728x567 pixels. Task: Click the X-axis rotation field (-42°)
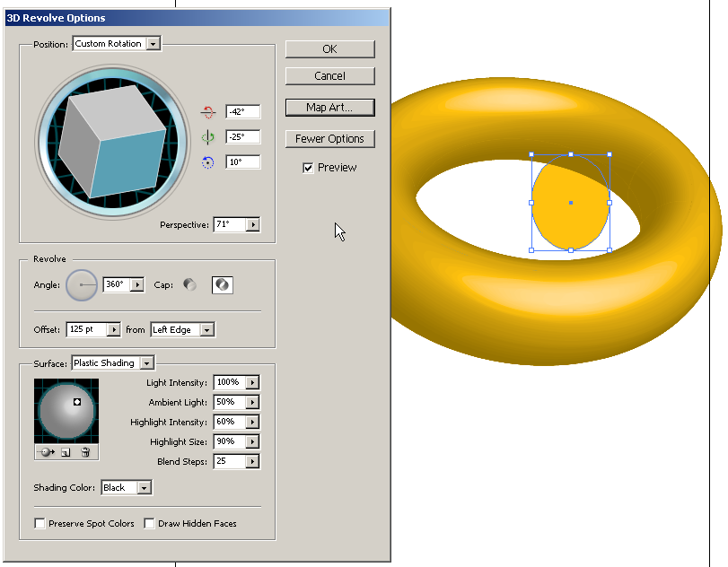click(243, 112)
